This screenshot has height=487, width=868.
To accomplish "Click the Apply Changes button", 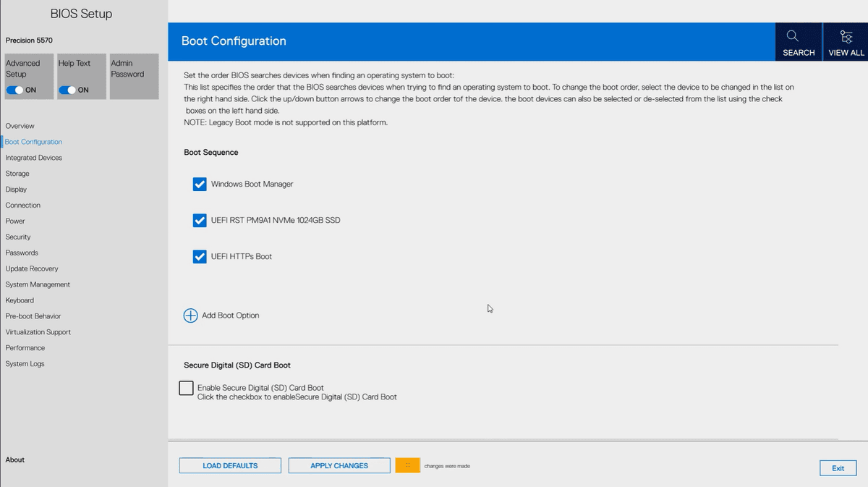I will (339, 465).
